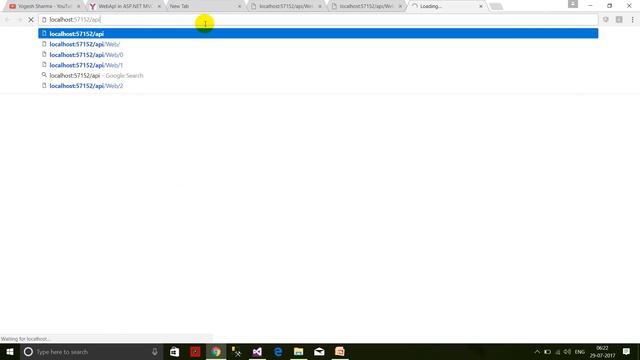The height and width of the screenshot is (360, 640).
Task: Click the Chrome profile user icon
Action: [x=573, y=4]
